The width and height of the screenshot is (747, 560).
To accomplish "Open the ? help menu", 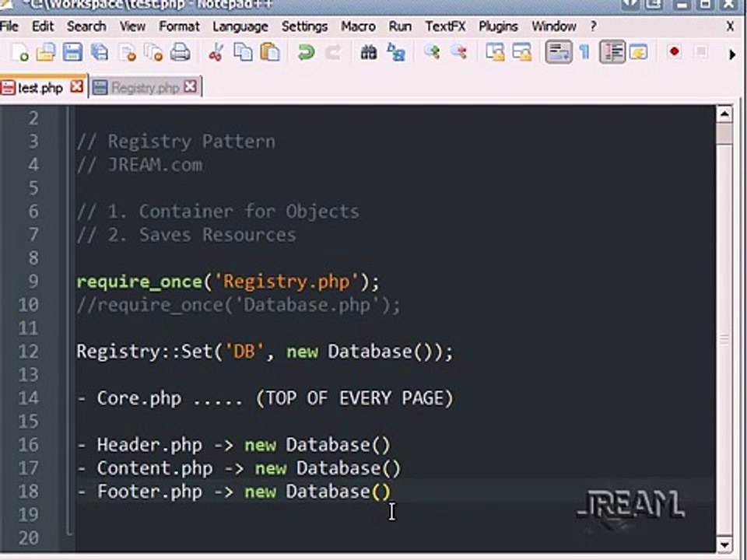I will click(593, 26).
